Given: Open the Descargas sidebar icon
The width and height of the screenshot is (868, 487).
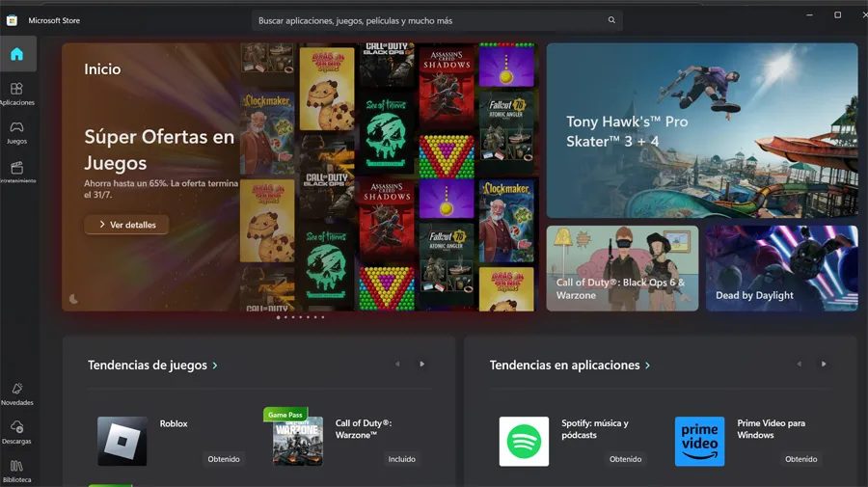Looking at the screenshot, I should click(17, 432).
